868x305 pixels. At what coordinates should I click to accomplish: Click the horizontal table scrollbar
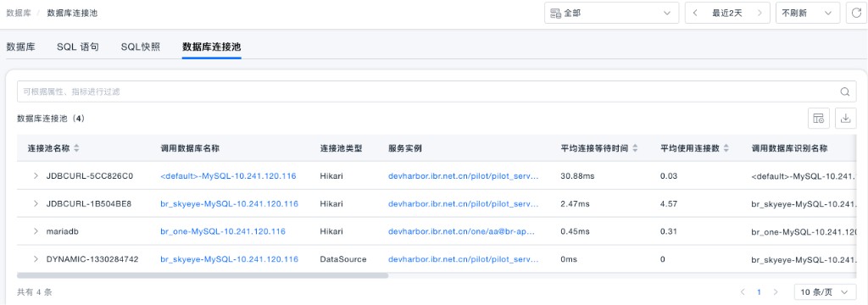click(x=203, y=275)
